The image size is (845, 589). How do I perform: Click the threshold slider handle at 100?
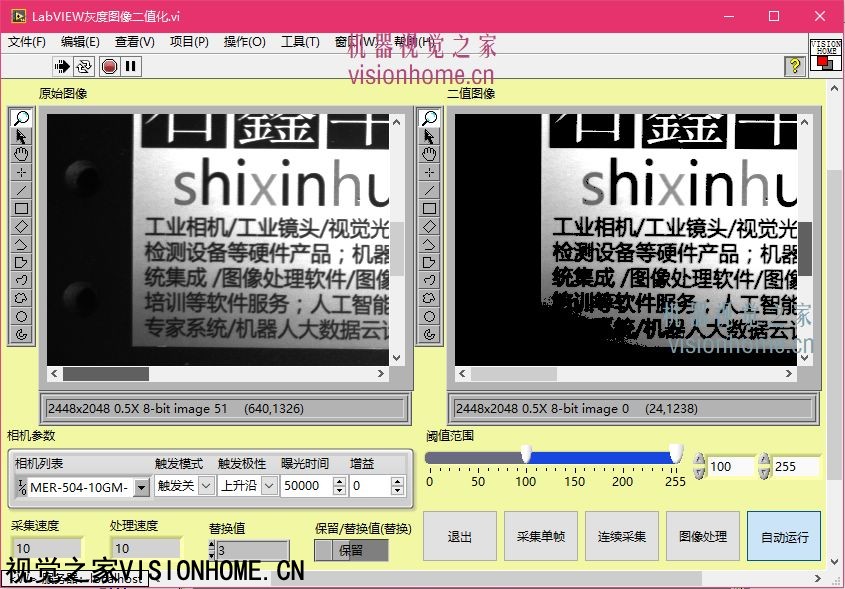(526, 455)
